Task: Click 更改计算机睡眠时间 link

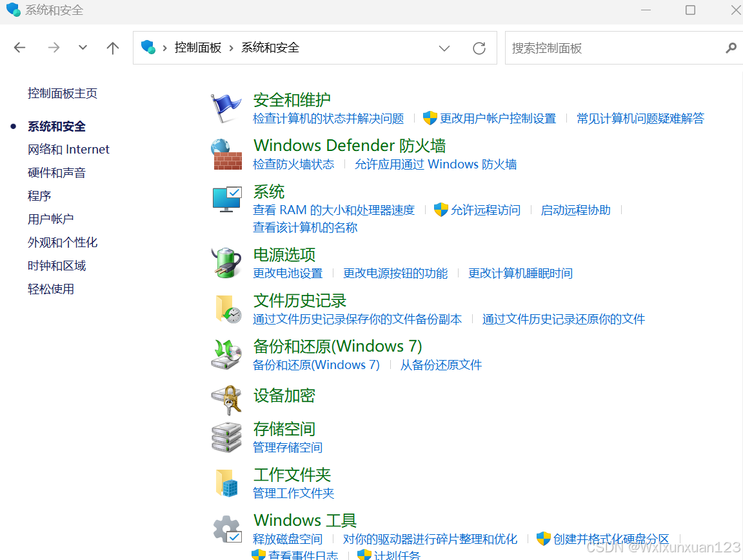Action: [x=520, y=274]
